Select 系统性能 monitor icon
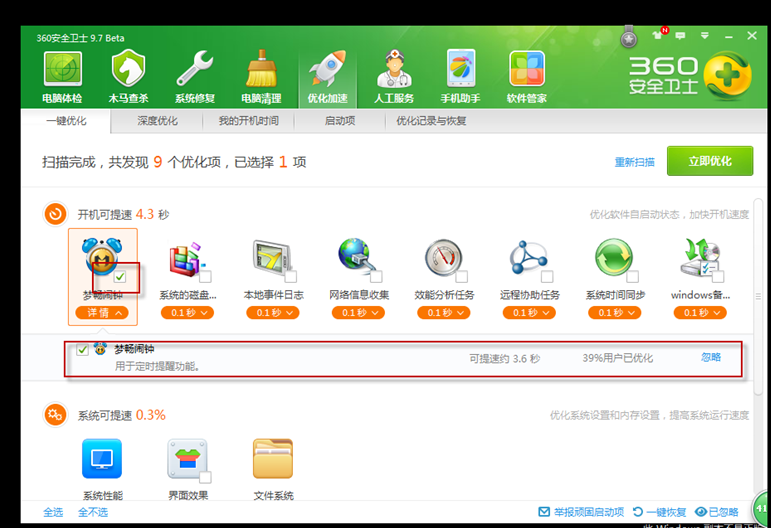 coord(102,459)
